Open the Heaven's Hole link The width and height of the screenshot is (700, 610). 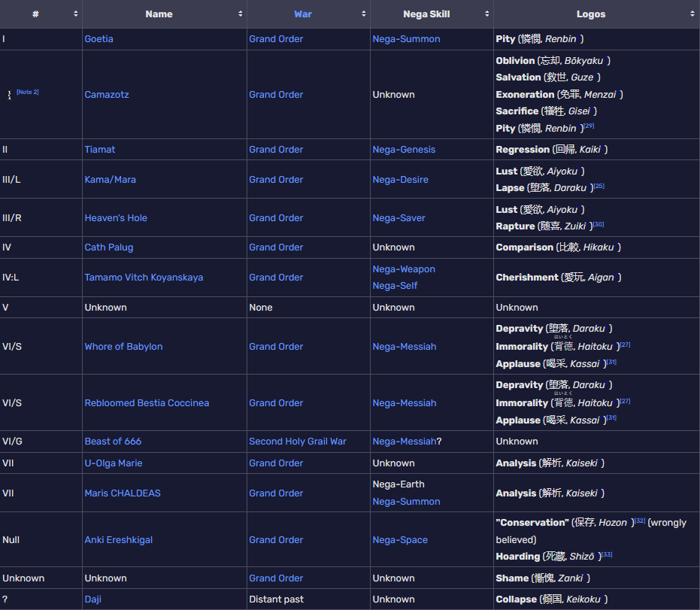[x=116, y=218]
